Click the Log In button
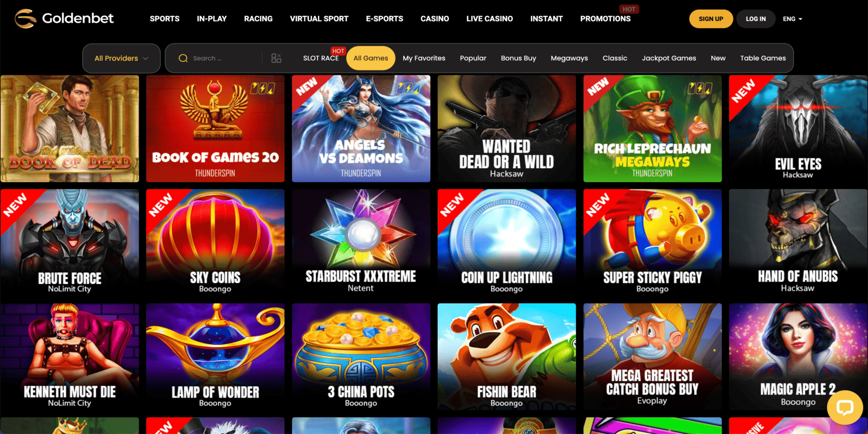Image resolution: width=868 pixels, height=434 pixels. 756,19
